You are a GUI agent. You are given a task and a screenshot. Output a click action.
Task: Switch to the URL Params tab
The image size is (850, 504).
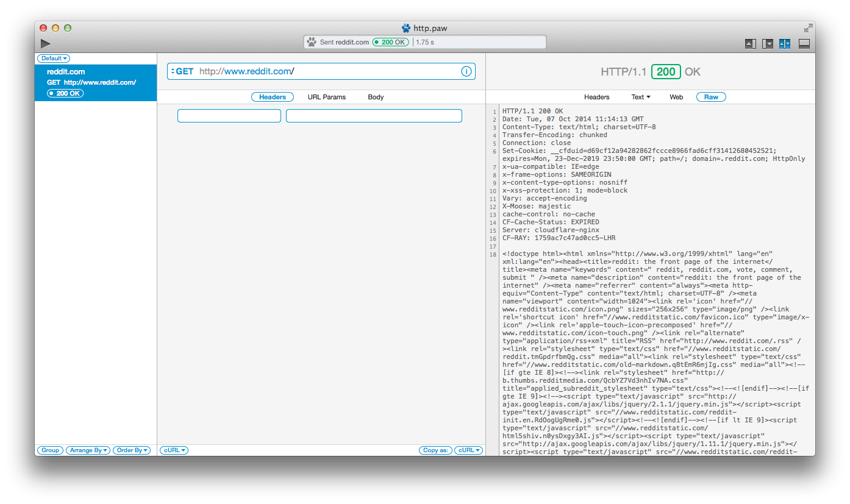point(326,97)
